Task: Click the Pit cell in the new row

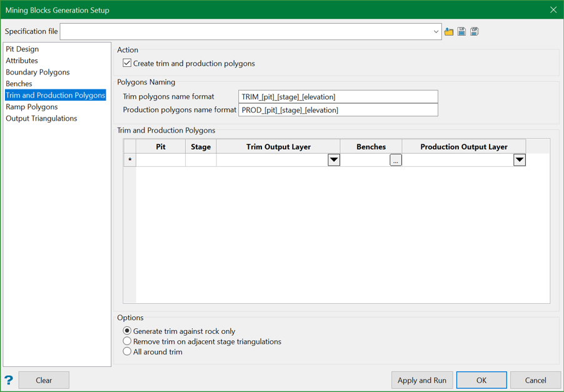Action: point(161,160)
